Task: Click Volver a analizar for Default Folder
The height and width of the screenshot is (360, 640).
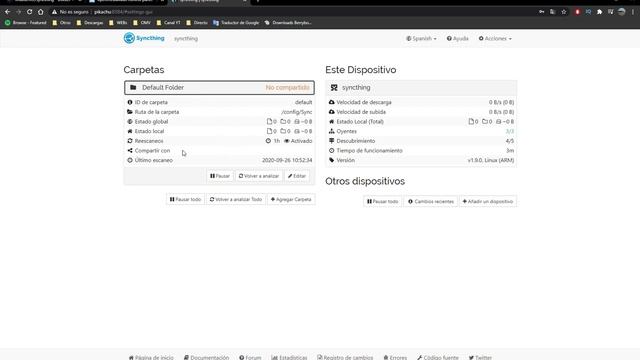Action: pyautogui.click(x=259, y=176)
